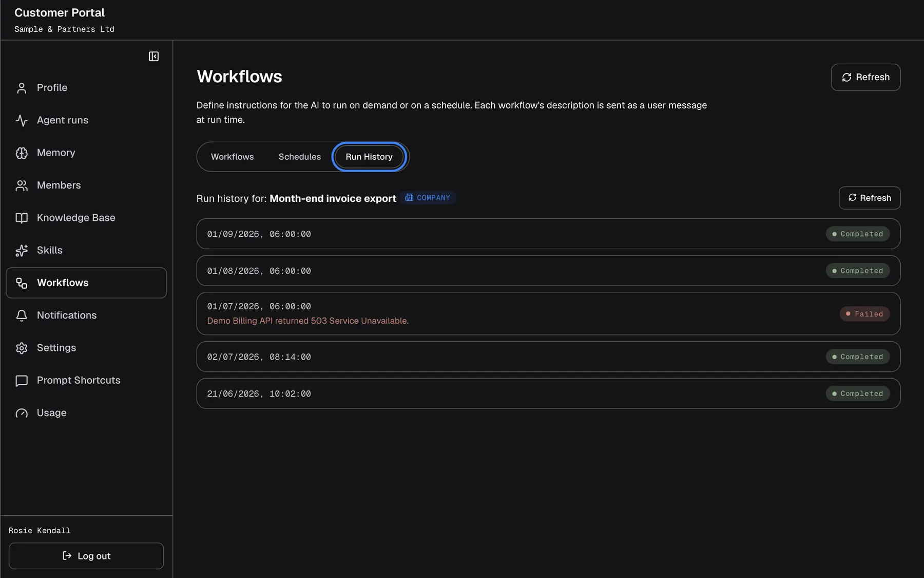This screenshot has height=578, width=924.
Task: Open the run from 01/09/2026, 06:00:00
Action: [548, 234]
